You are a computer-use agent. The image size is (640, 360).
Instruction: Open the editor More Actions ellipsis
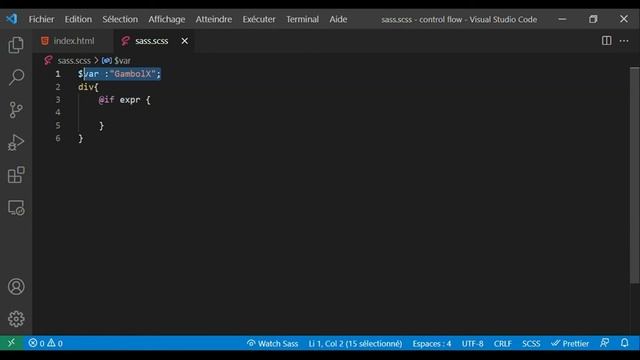point(624,41)
